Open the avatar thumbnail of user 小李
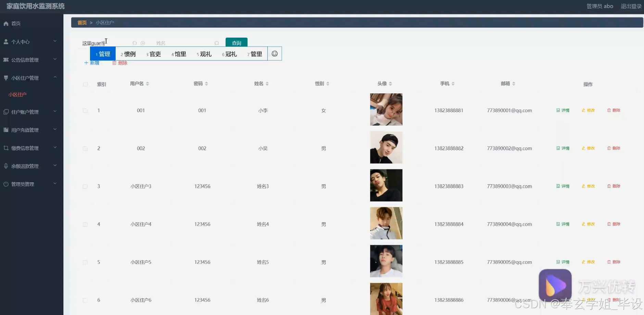Screen dimensions: 644x315 (x=386, y=109)
